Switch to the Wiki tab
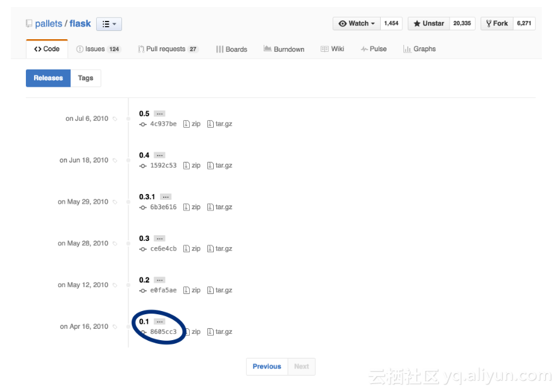The height and width of the screenshot is (392, 559). (x=332, y=49)
